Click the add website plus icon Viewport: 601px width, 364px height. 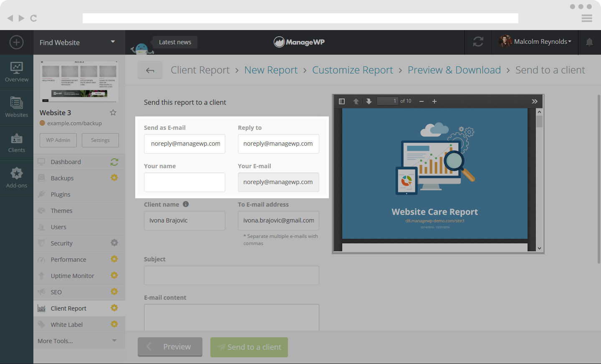pos(16,42)
